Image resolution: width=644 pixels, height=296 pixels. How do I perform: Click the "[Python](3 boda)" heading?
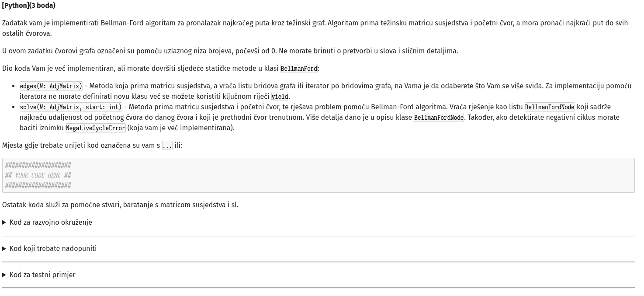(29, 6)
